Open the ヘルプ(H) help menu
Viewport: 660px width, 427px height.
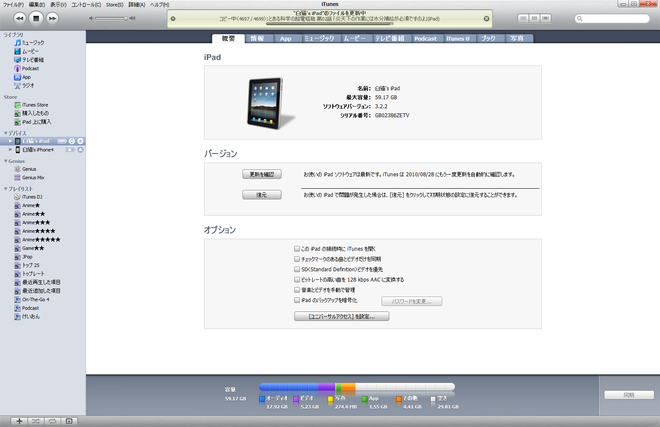point(160,5)
